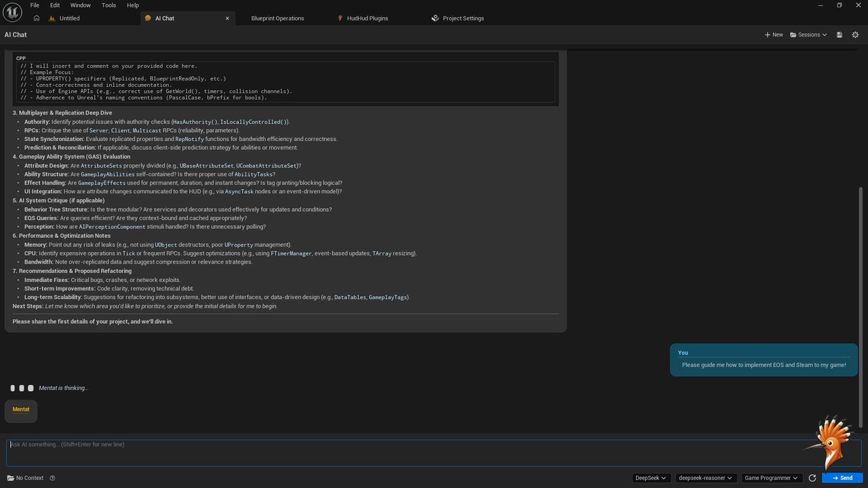Viewport: 868px width, 488px height.
Task: Open the deepseek-reasoner model dropdown
Action: point(705,478)
